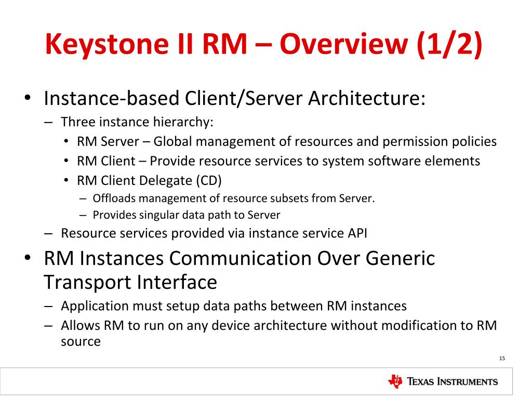Image resolution: width=532 pixels, height=399 pixels.
Task: Select the "RM Server – Global management" bullet
Action: pyautogui.click(x=287, y=141)
